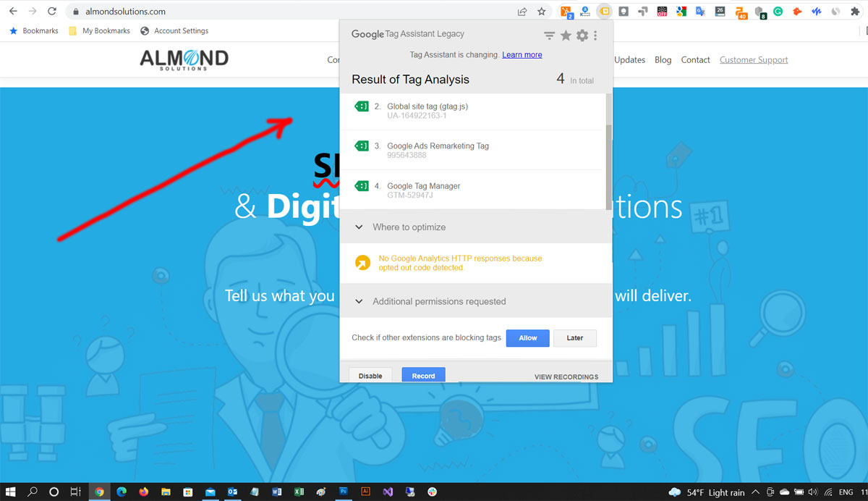Open Tag Assistant three-dot menu

pos(595,35)
